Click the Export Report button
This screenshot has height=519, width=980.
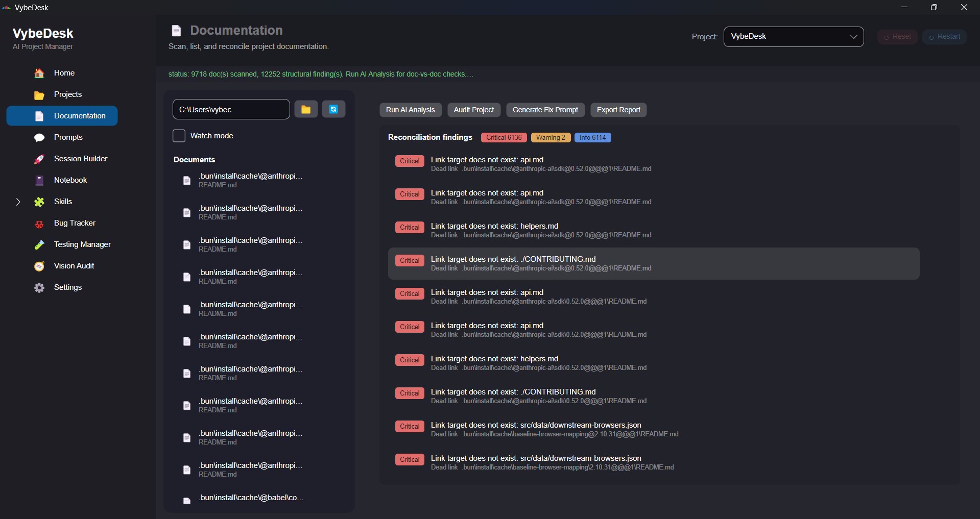618,110
